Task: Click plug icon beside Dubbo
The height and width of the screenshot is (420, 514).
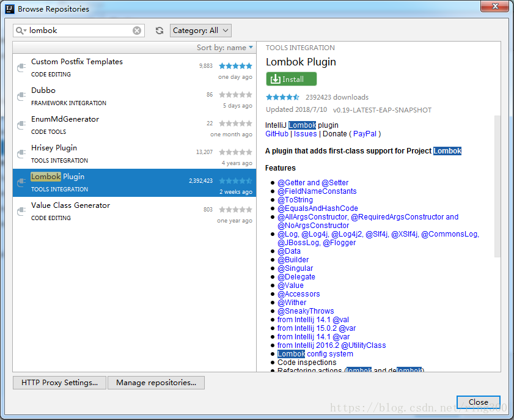Action: (21, 97)
